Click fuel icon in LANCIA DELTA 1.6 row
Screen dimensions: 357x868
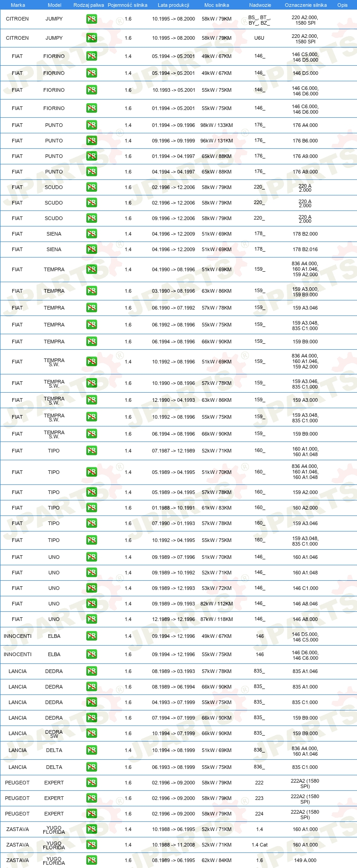(91, 767)
